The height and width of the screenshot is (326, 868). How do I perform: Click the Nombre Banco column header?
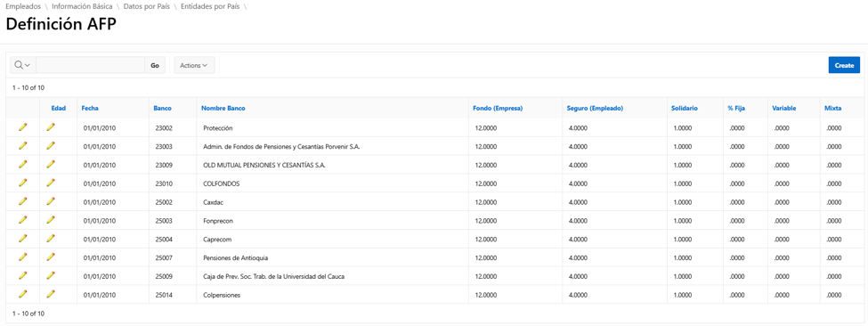coord(223,109)
